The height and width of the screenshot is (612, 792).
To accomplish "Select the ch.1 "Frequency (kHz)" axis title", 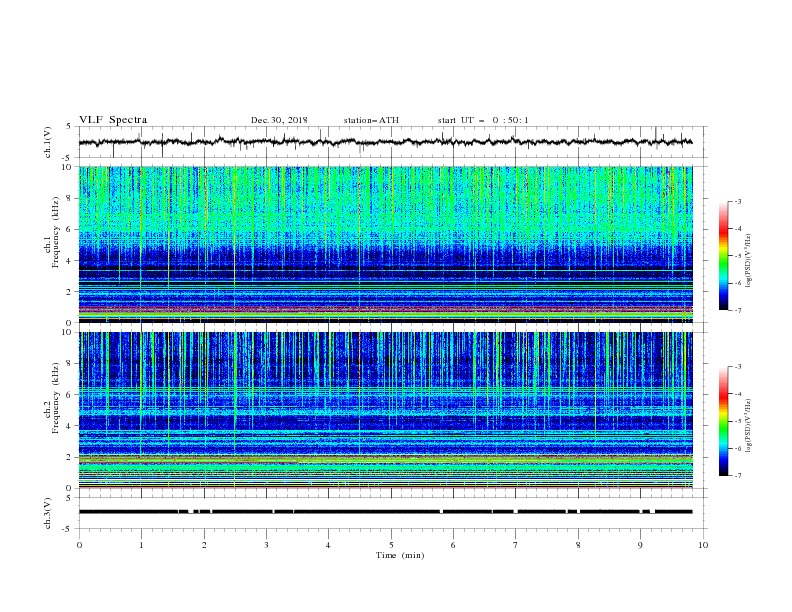I will [56, 232].
